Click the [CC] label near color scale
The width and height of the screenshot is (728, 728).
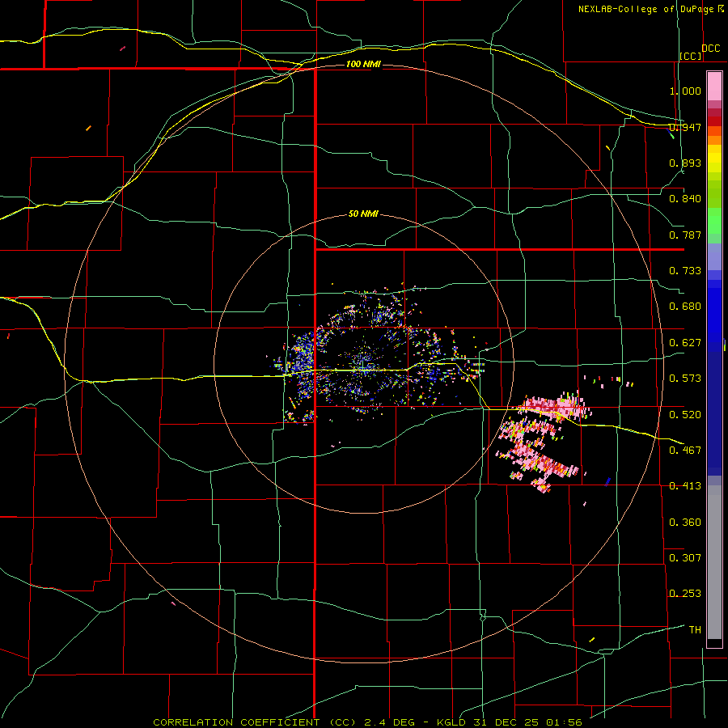(x=691, y=56)
